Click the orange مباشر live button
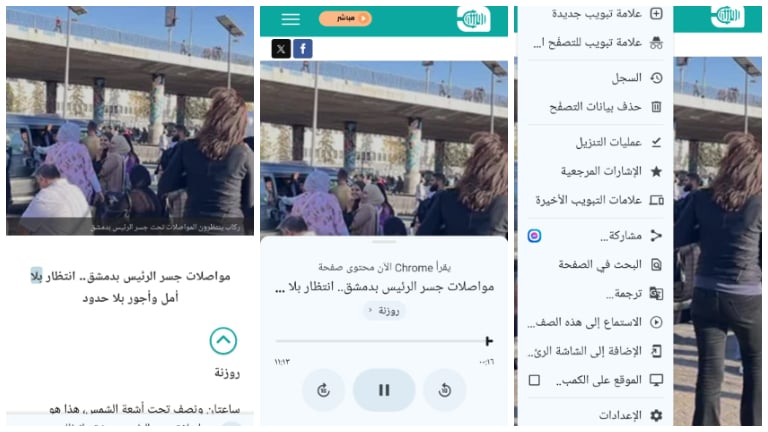This screenshot has width=768, height=432. click(x=345, y=19)
